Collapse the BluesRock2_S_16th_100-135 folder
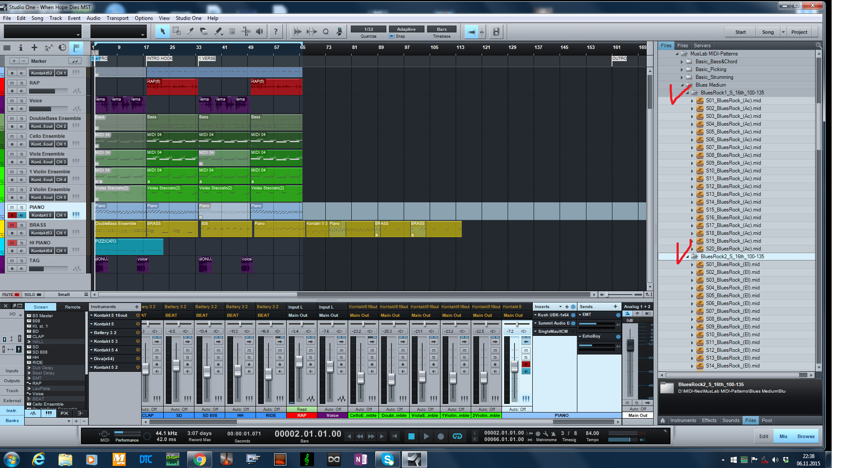This screenshot has width=868, height=468. [687, 257]
